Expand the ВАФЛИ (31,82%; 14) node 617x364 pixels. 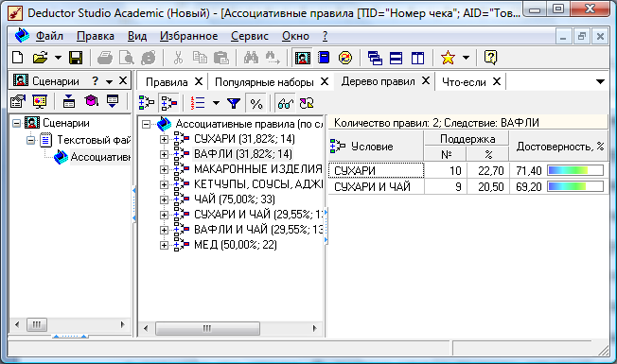(x=164, y=154)
